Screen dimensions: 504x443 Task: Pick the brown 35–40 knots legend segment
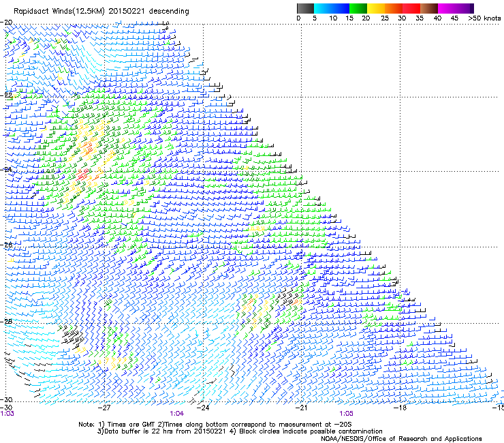pos(429,8)
